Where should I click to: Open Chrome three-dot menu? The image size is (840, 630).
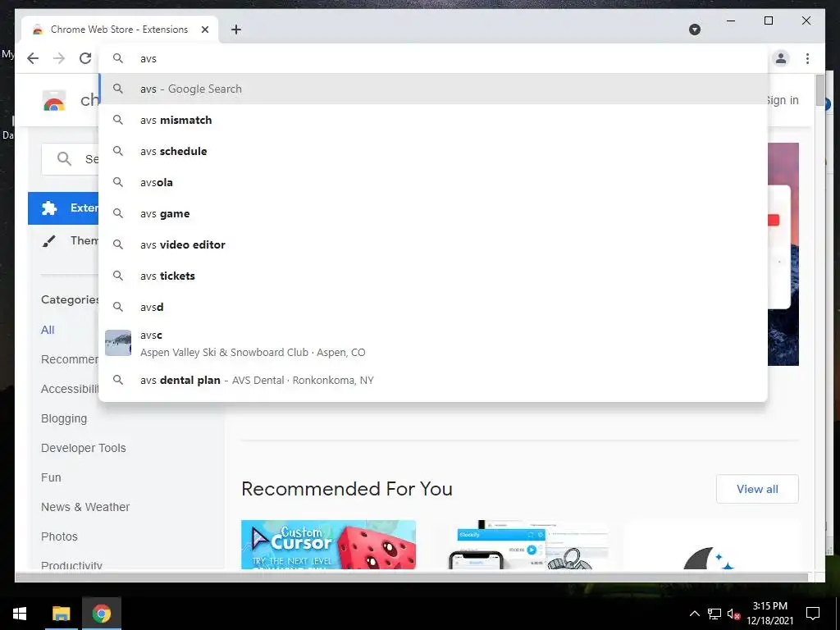(807, 58)
